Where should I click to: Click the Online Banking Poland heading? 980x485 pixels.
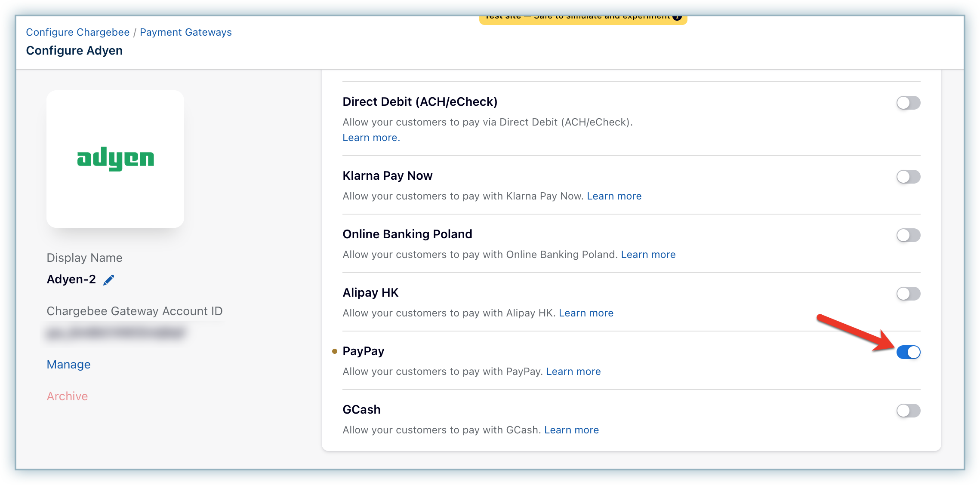[x=407, y=234]
